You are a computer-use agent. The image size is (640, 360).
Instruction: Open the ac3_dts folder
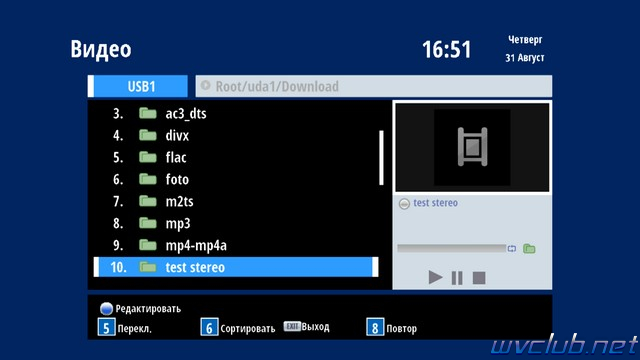click(x=236, y=113)
